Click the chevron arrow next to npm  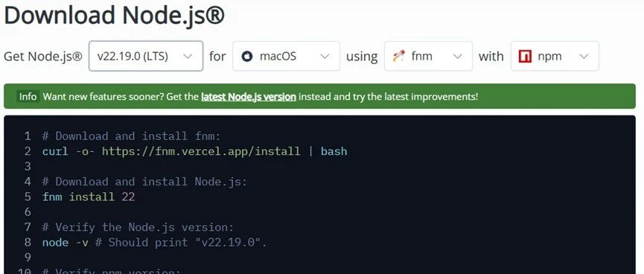[584, 57]
